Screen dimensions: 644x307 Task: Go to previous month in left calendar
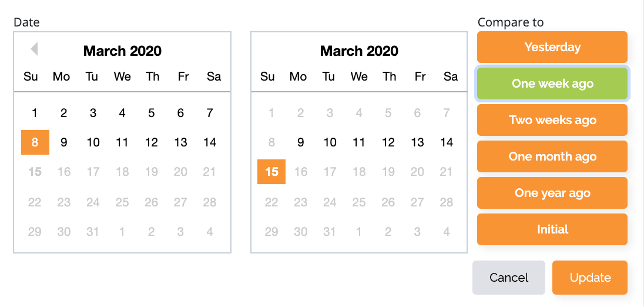pos(34,49)
